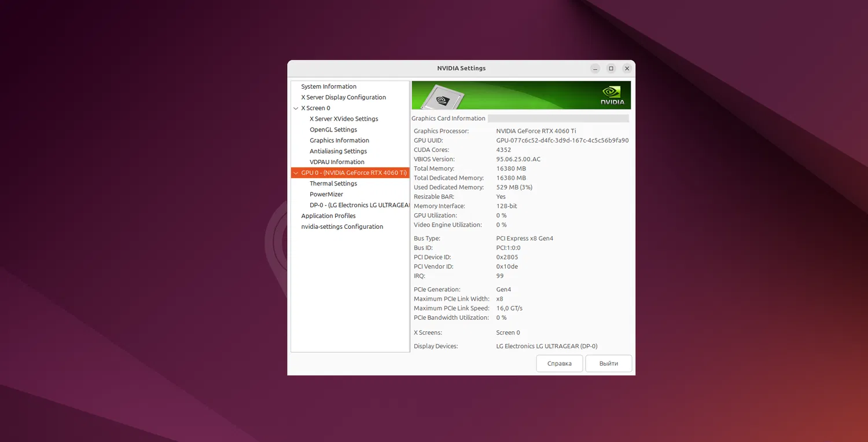Image resolution: width=868 pixels, height=442 pixels.
Task: Click the PCI Vendor ID value 0x10de
Action: click(507, 266)
